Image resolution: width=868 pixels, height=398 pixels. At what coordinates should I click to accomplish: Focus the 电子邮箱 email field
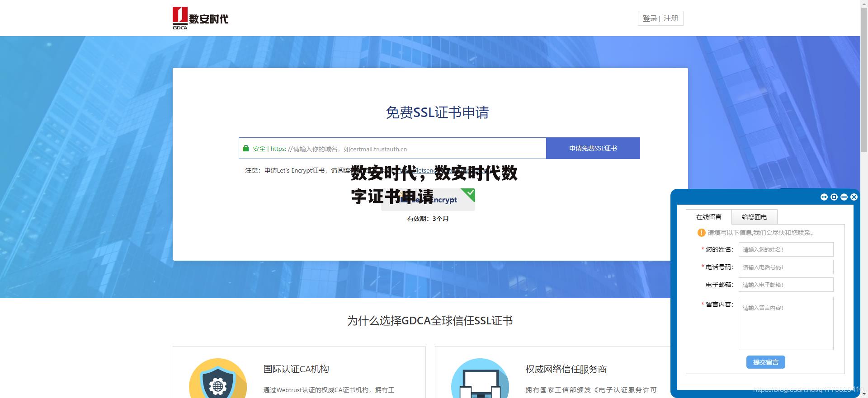point(786,285)
